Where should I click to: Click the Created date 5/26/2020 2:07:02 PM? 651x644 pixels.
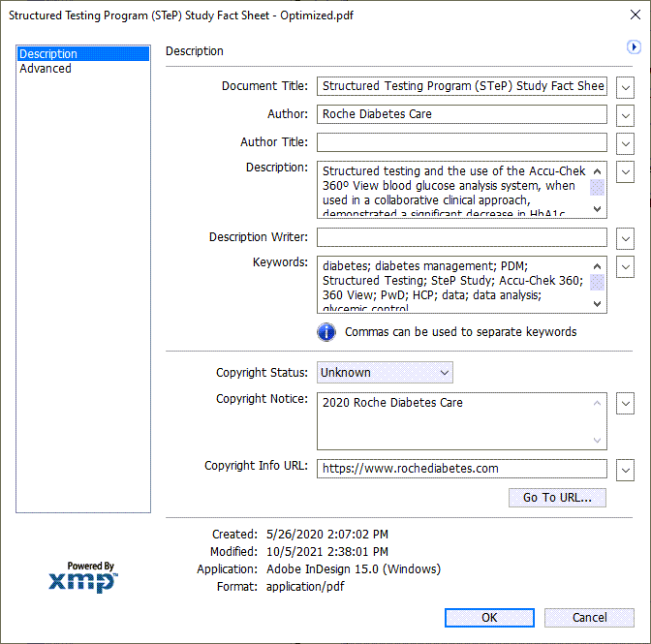(x=327, y=534)
